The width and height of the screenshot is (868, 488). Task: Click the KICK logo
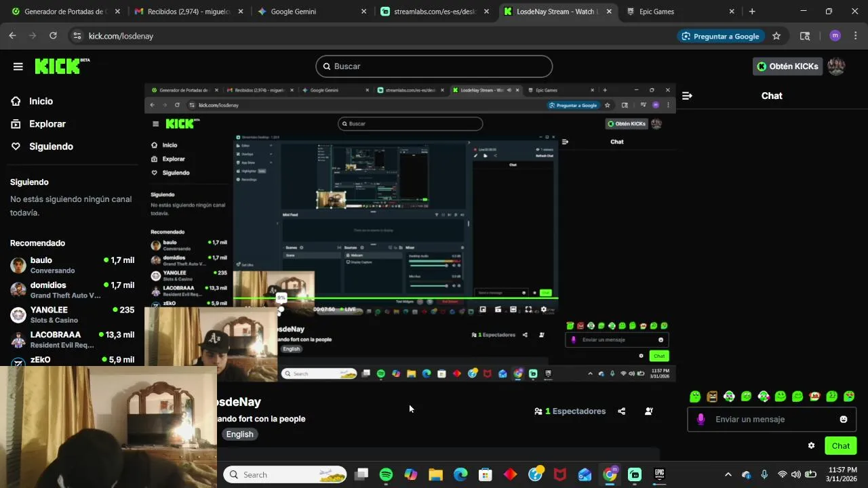(62, 66)
